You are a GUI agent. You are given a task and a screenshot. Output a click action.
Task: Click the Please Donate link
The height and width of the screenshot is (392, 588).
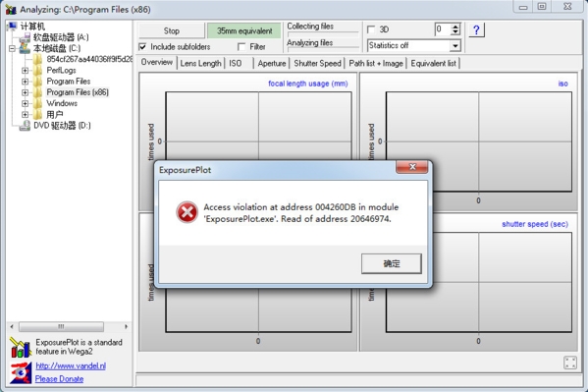[x=59, y=379]
